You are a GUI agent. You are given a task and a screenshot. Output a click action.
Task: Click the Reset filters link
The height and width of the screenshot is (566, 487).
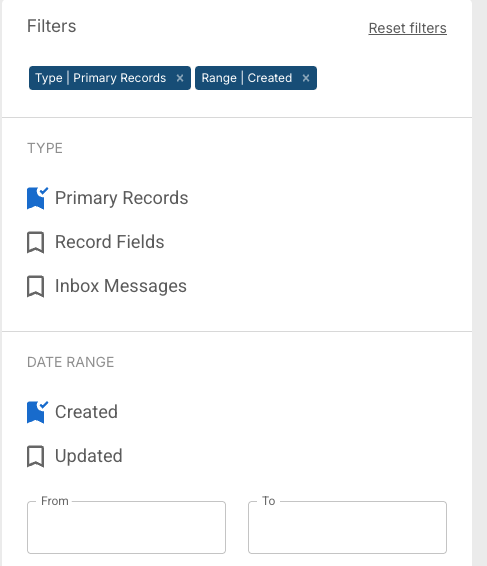tap(408, 28)
